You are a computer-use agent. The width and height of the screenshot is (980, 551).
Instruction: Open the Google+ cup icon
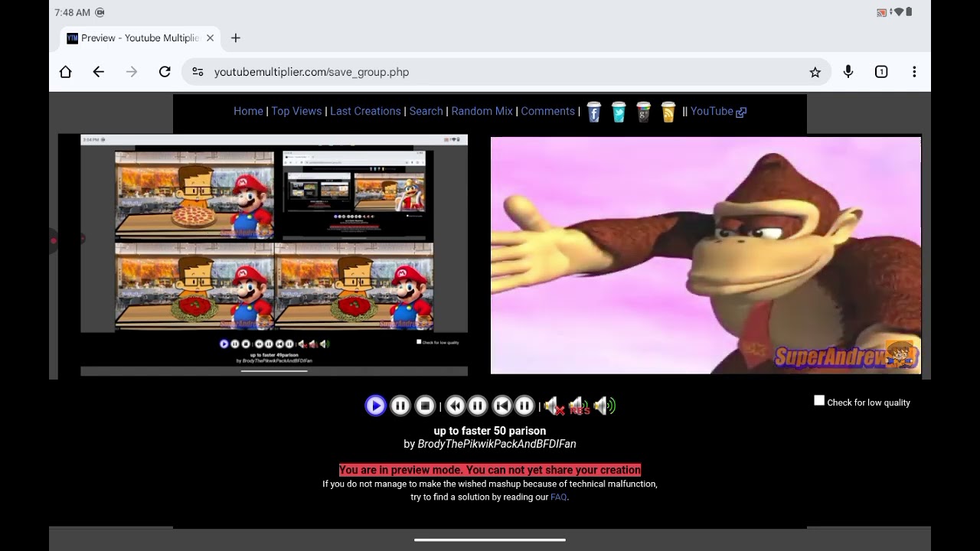[x=643, y=112]
